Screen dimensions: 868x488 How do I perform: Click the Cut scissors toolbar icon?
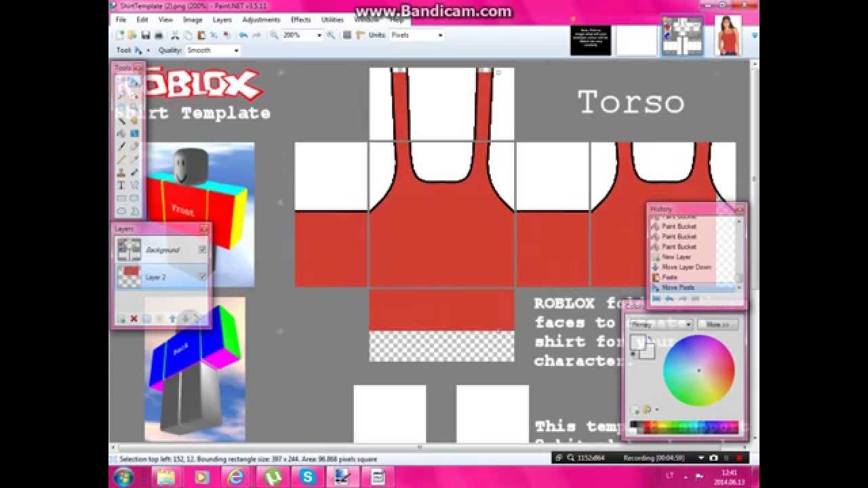tap(174, 35)
